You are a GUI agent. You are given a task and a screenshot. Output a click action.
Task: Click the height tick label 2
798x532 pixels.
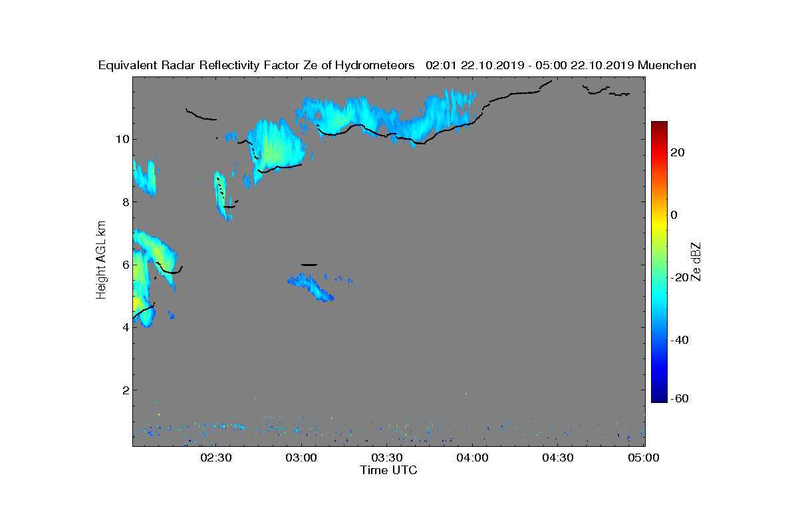point(125,390)
